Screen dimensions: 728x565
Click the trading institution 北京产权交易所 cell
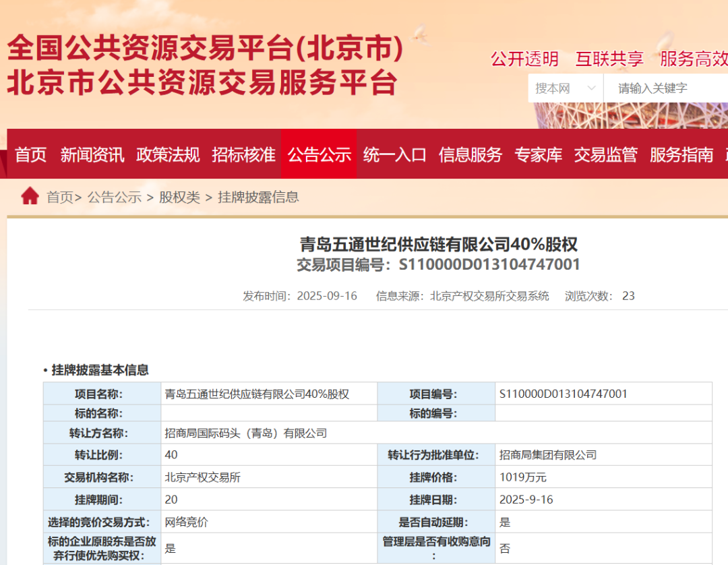269,477
